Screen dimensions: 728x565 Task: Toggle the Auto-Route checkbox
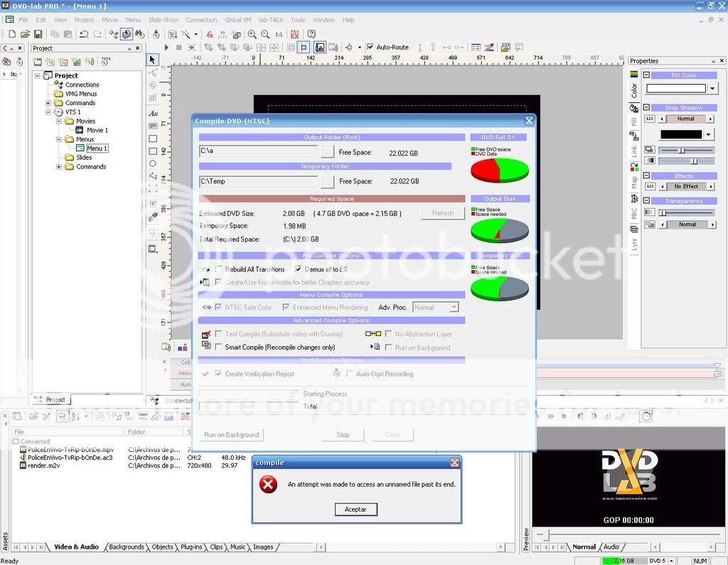click(370, 47)
